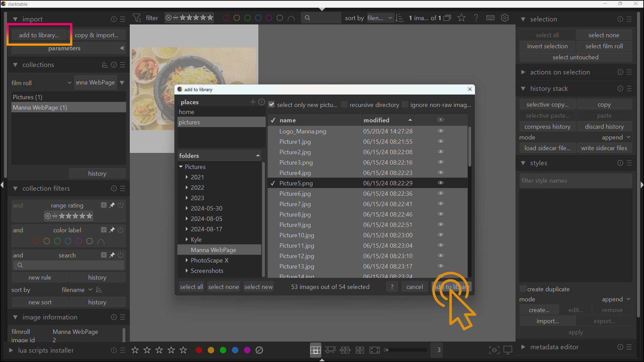Uncheck select only new pictures checkbox

click(x=272, y=105)
